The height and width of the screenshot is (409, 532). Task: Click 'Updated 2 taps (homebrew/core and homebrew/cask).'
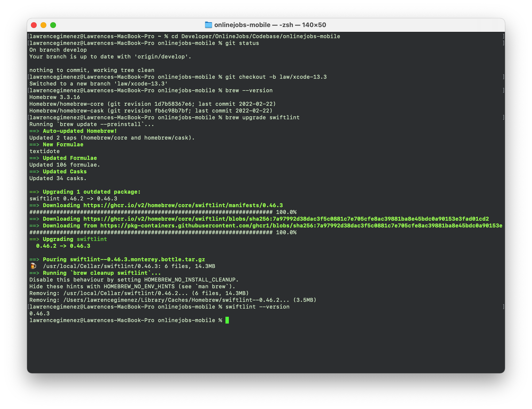(x=112, y=138)
